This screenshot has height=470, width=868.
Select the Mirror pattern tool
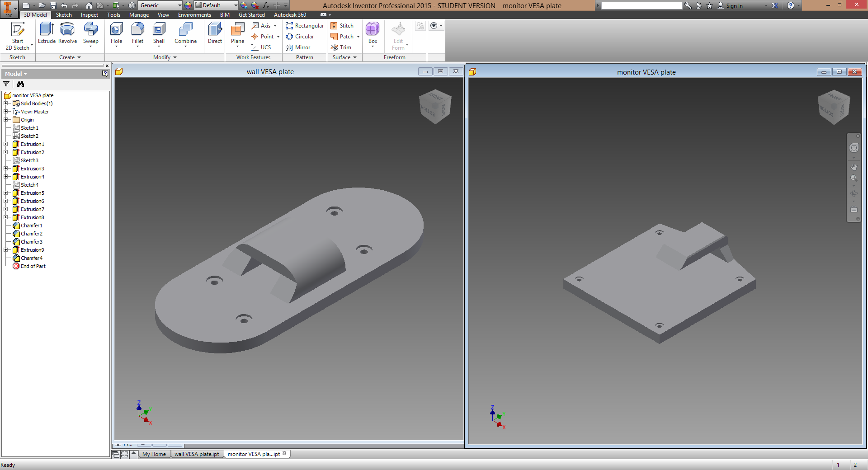pos(299,47)
